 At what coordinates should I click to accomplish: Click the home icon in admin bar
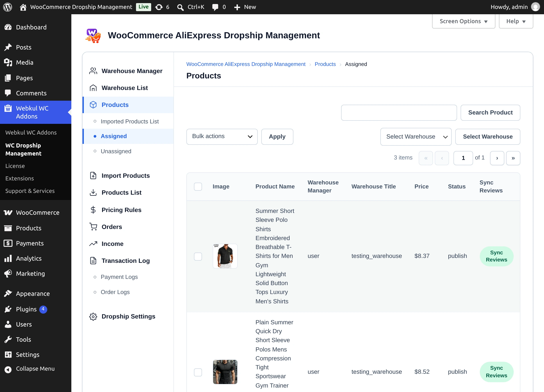click(x=23, y=7)
